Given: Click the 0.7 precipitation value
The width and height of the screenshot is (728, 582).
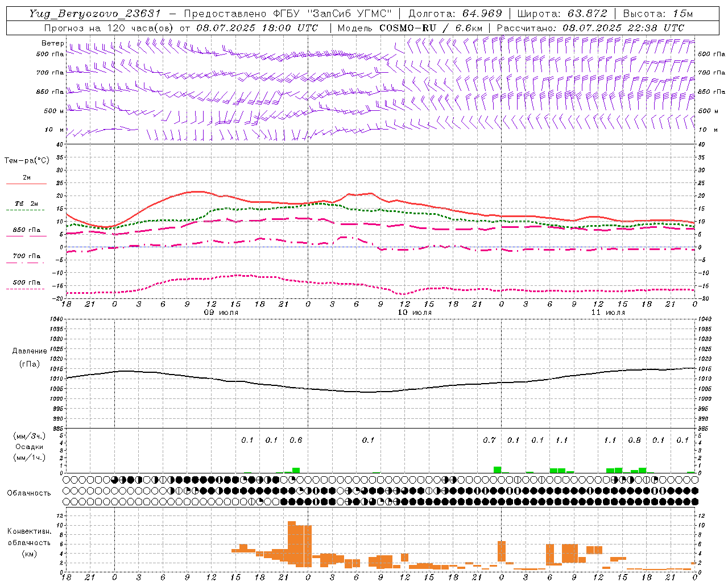Looking at the screenshot, I should [489, 440].
